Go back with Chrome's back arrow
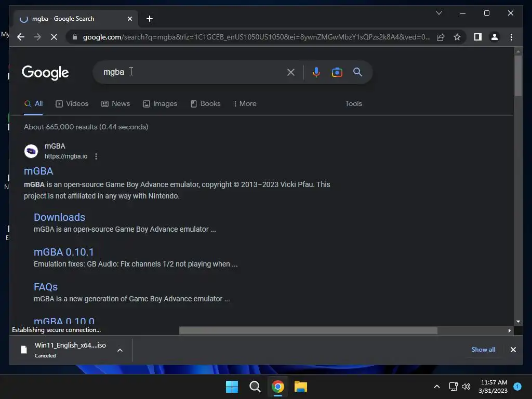 21,37
